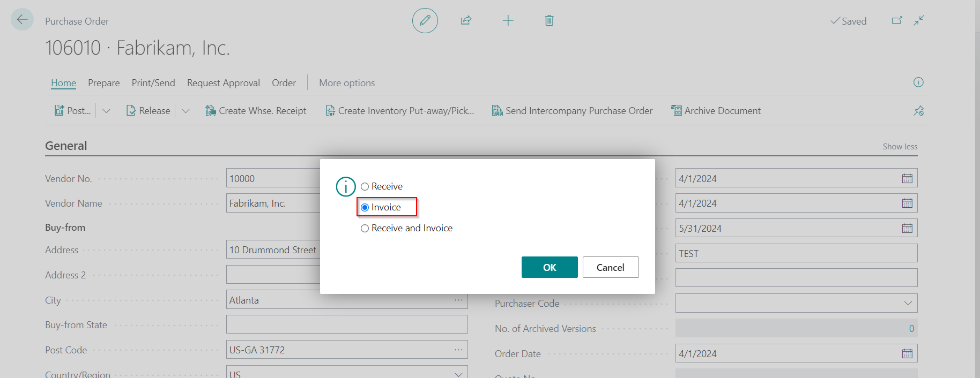The height and width of the screenshot is (378, 980).
Task: Open the Order Date calendar picker
Action: [x=907, y=353]
